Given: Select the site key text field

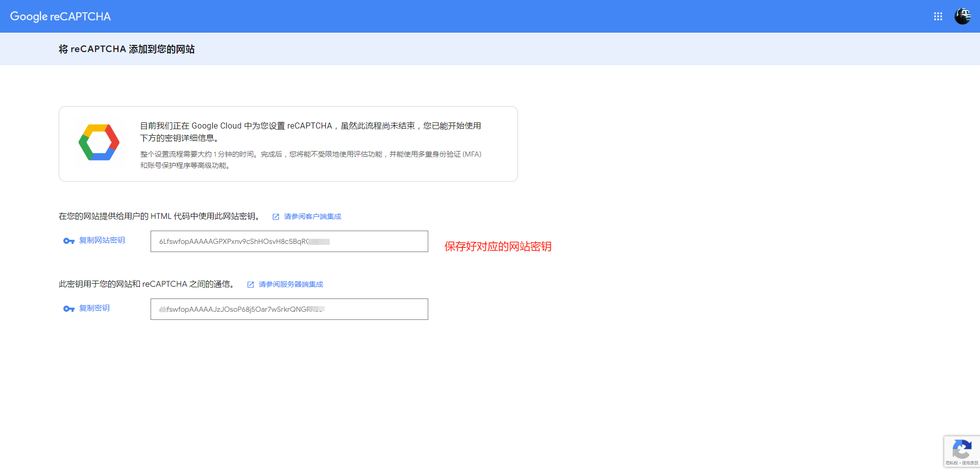Looking at the screenshot, I should (289, 241).
